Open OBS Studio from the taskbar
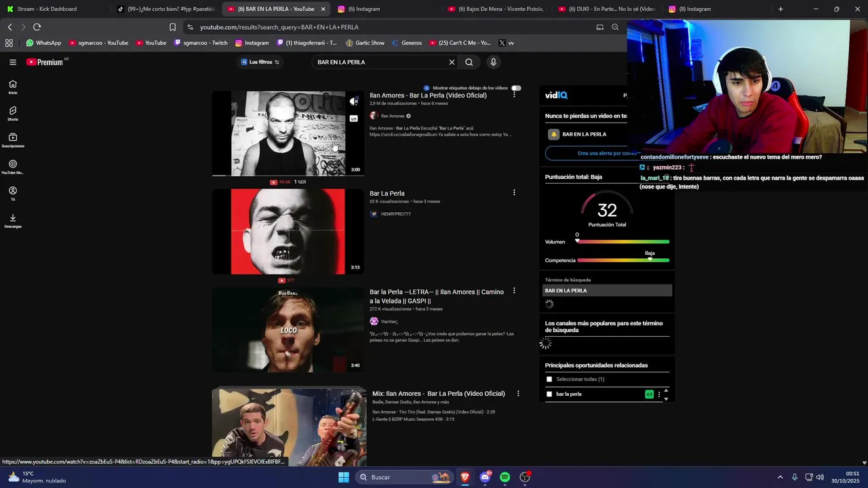This screenshot has width=868, height=488. (524, 477)
